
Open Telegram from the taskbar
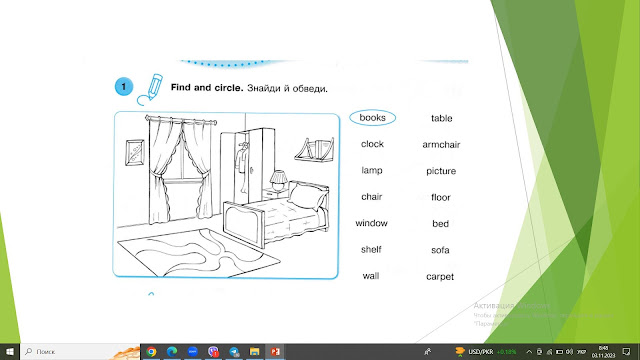click(234, 351)
